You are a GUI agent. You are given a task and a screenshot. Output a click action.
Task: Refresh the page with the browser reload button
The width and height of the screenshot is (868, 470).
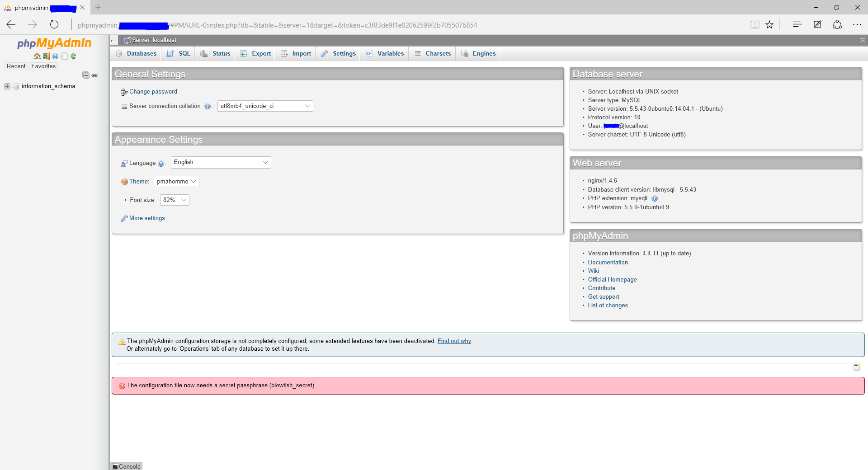54,24
